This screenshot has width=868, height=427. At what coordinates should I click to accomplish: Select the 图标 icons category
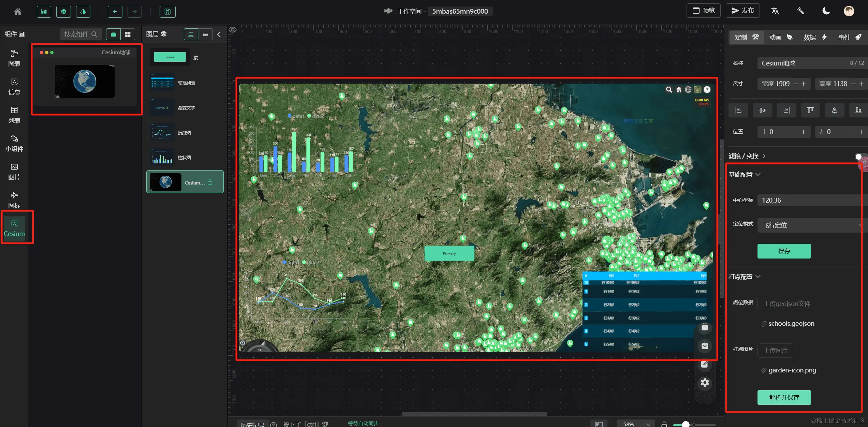pyautogui.click(x=14, y=200)
